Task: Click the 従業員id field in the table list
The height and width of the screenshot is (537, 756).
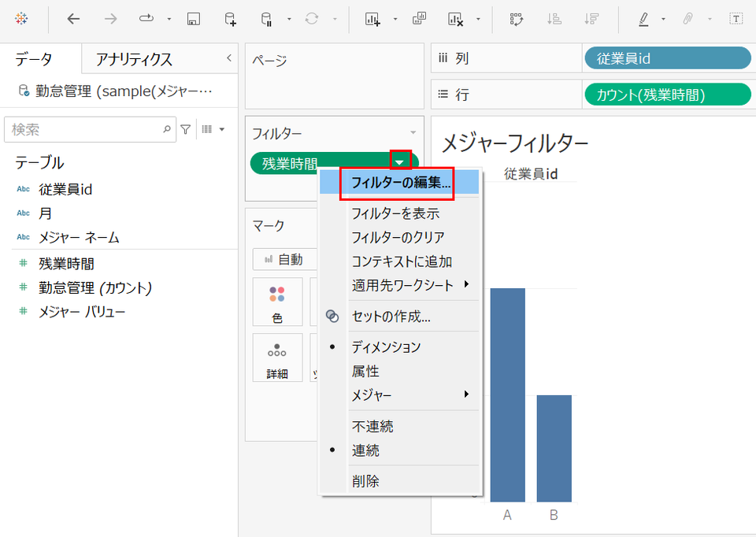Action: pyautogui.click(x=65, y=189)
